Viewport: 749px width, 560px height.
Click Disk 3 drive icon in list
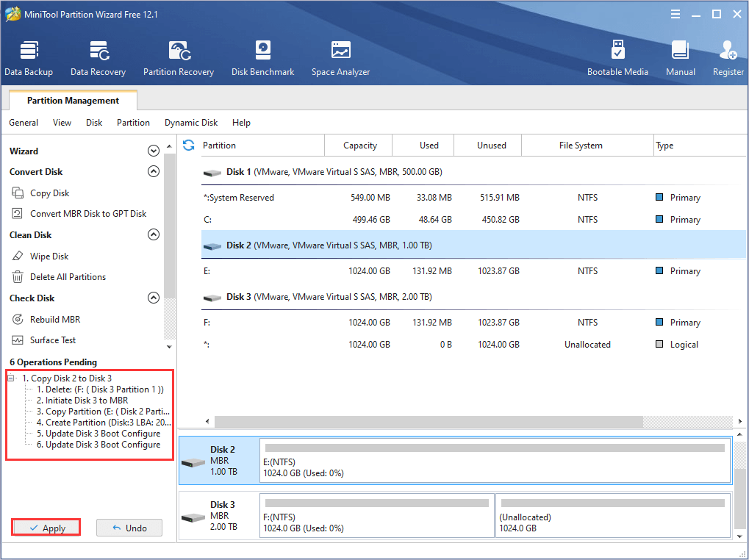[x=212, y=298]
